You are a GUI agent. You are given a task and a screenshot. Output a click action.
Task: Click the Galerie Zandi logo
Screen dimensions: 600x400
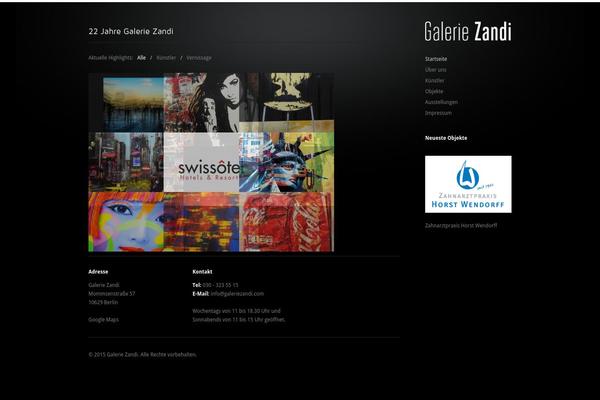tap(468, 31)
